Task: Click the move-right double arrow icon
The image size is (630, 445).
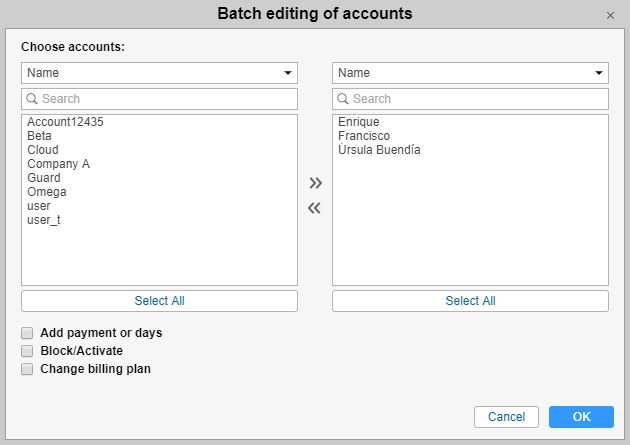Action: click(315, 183)
